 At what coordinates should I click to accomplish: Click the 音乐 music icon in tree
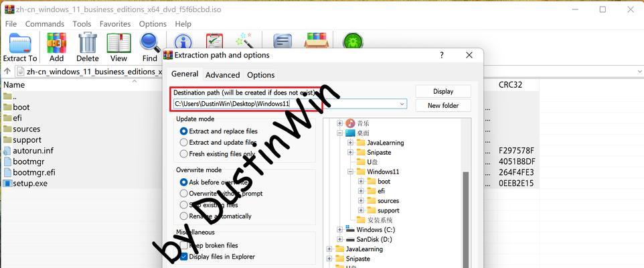coord(350,123)
